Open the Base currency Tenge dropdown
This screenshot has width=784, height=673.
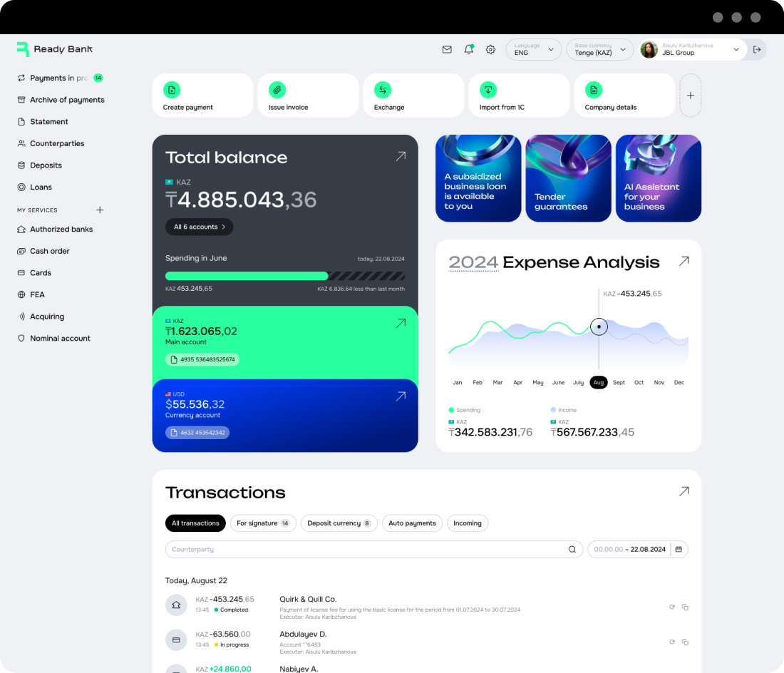coord(599,50)
